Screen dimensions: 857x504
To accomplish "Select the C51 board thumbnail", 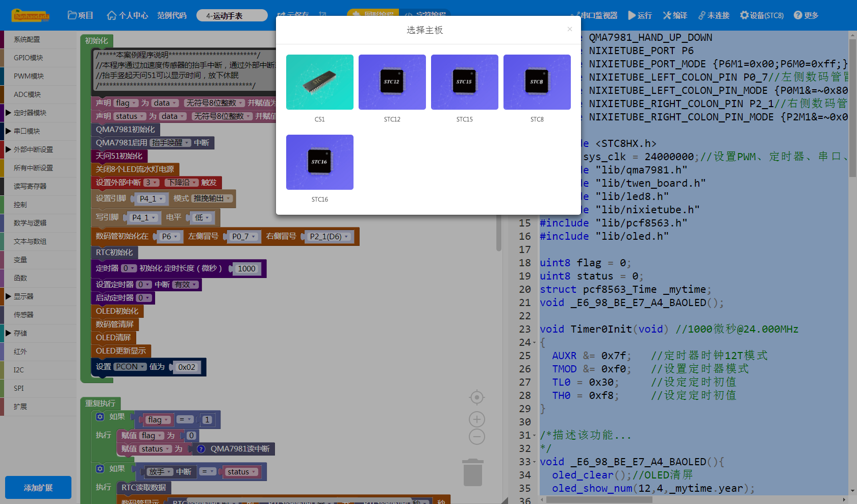I will (x=319, y=82).
